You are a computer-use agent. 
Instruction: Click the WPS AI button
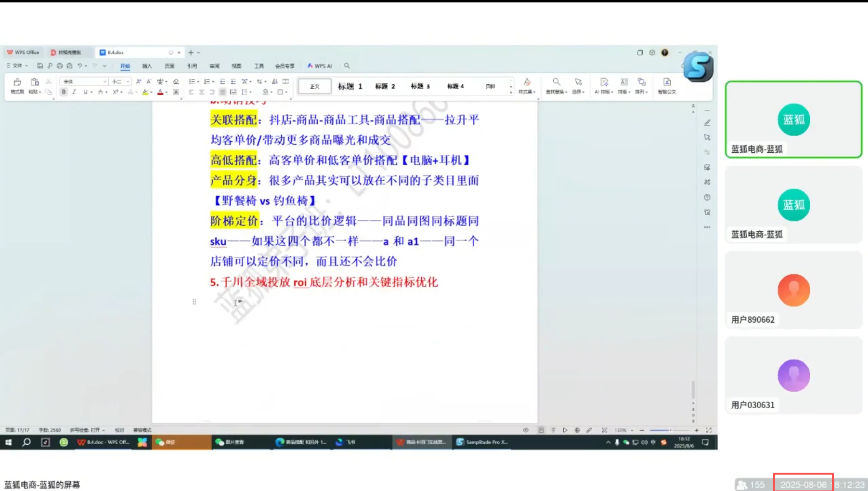click(320, 66)
